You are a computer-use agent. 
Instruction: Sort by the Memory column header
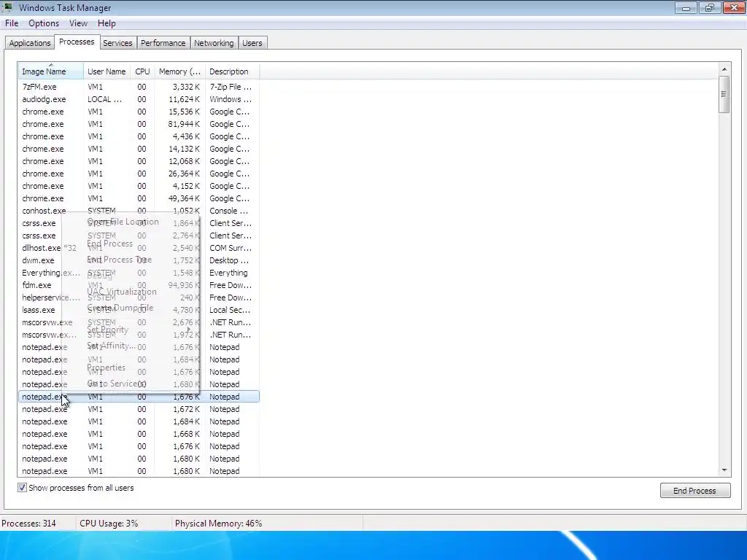pyautogui.click(x=179, y=71)
